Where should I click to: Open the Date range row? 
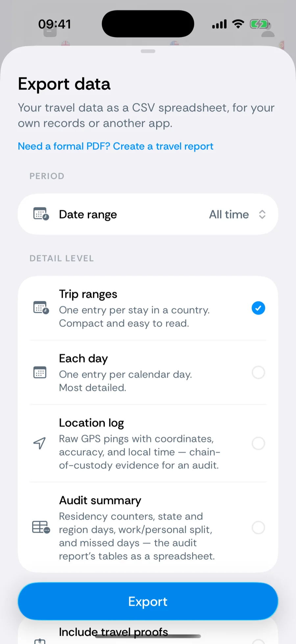(x=148, y=214)
